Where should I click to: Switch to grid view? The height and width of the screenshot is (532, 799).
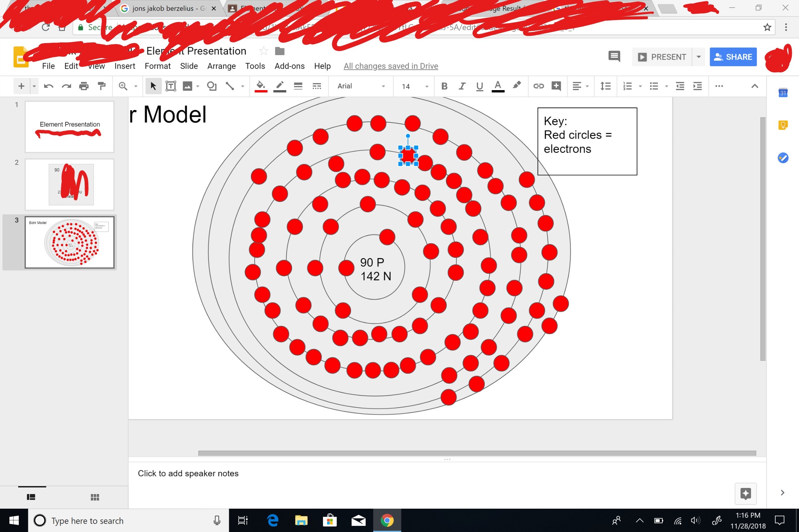95,497
